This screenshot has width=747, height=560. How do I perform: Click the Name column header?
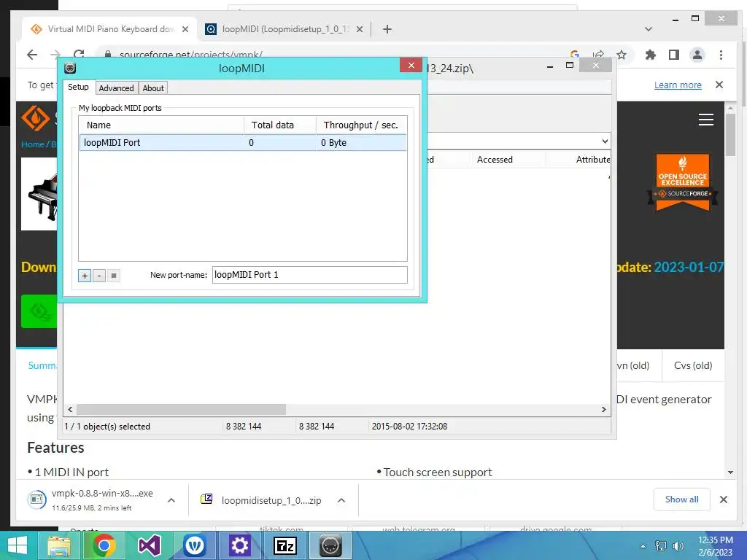pyautogui.click(x=161, y=125)
